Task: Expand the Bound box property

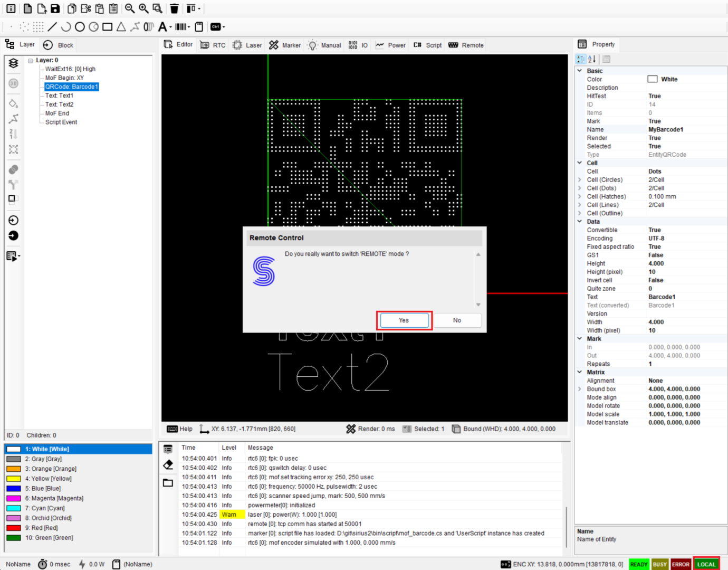Action: tap(580, 389)
